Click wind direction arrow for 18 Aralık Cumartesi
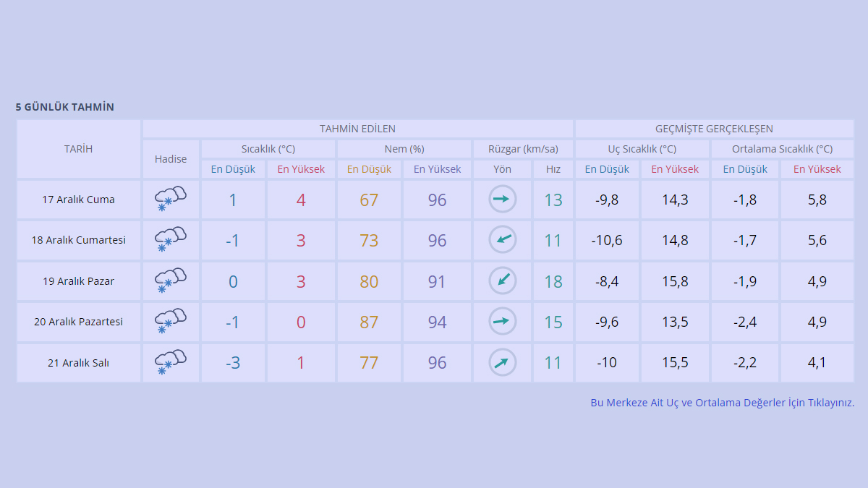Image resolution: width=868 pixels, height=488 pixels. tap(502, 240)
